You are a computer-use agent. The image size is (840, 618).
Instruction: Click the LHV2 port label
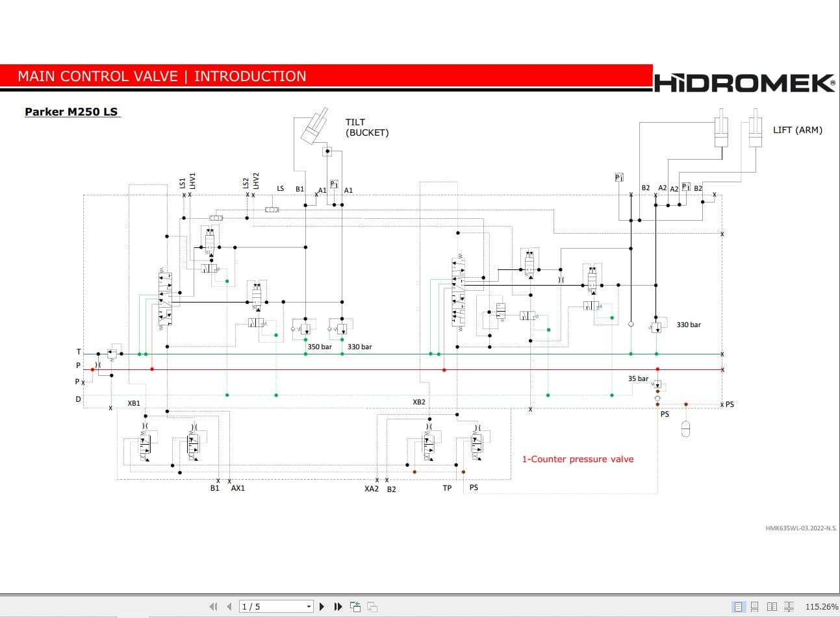(x=256, y=181)
